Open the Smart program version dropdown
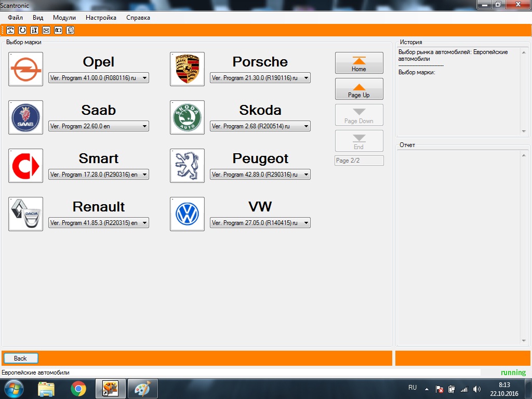 98,175
